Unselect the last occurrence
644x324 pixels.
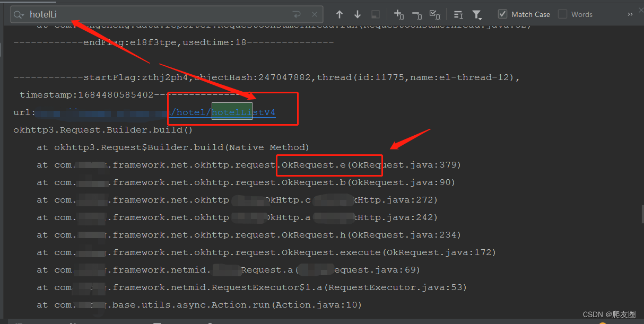pyautogui.click(x=417, y=14)
